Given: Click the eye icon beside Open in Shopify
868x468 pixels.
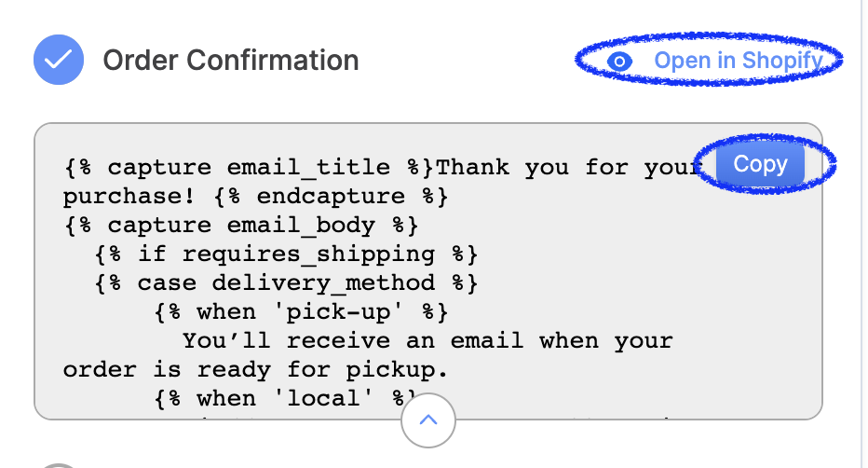Looking at the screenshot, I should click(619, 61).
